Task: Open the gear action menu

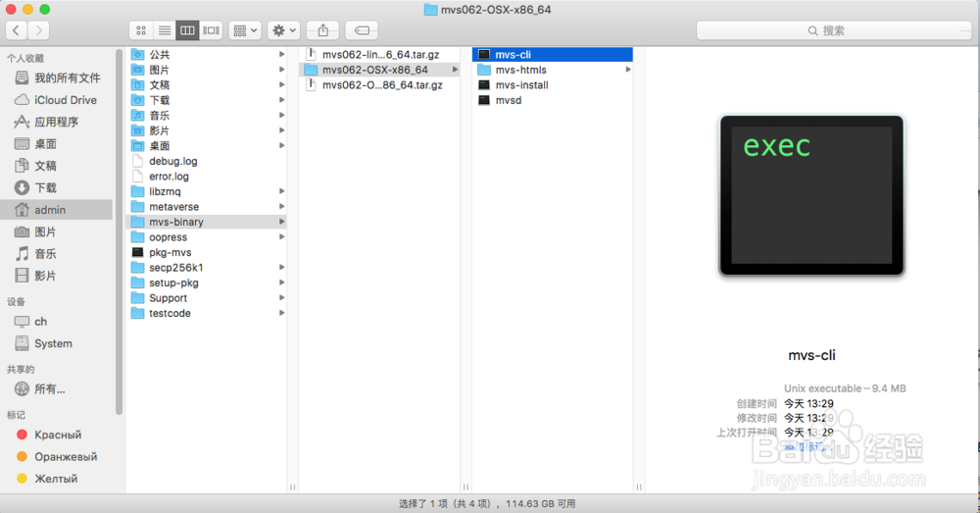Action: click(x=284, y=30)
